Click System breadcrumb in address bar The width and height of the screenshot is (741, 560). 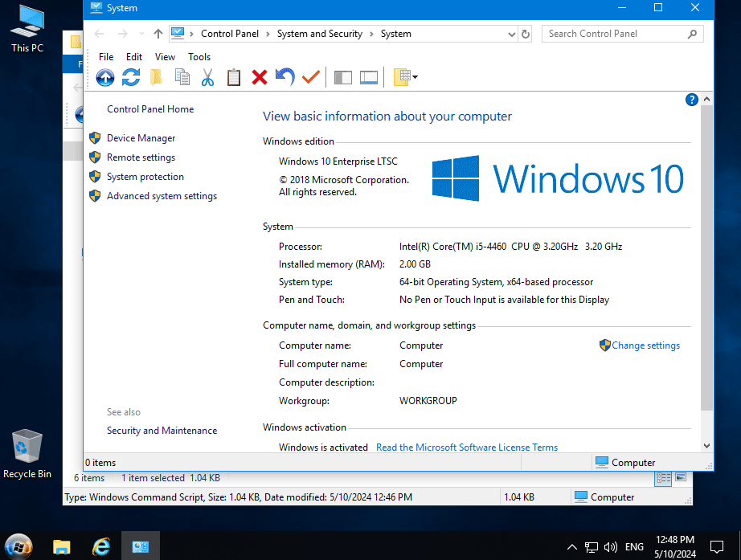[x=396, y=34]
